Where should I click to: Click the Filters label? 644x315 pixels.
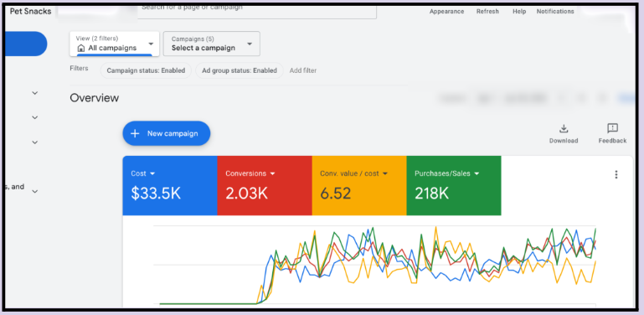tap(79, 68)
